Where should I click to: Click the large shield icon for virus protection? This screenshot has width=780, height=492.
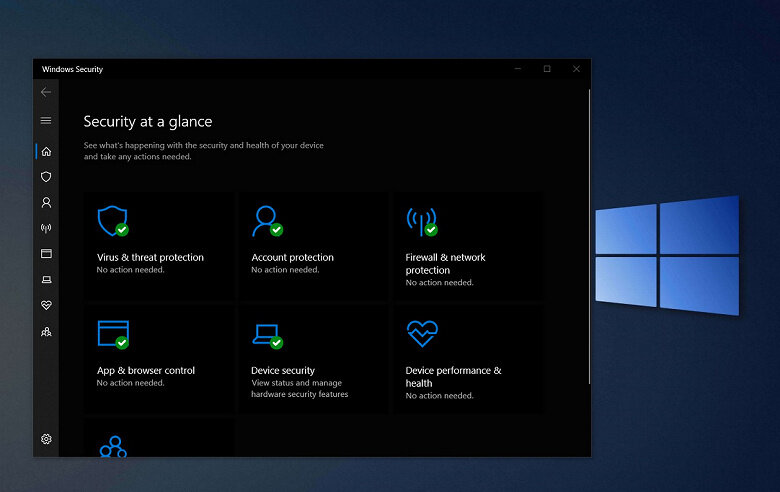pos(113,220)
